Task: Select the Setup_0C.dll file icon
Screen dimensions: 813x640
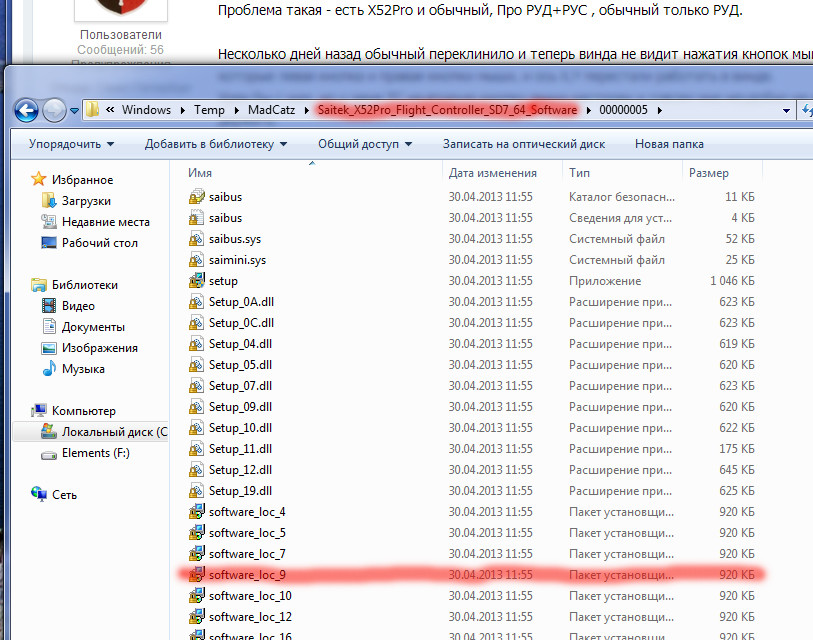Action: [x=197, y=323]
